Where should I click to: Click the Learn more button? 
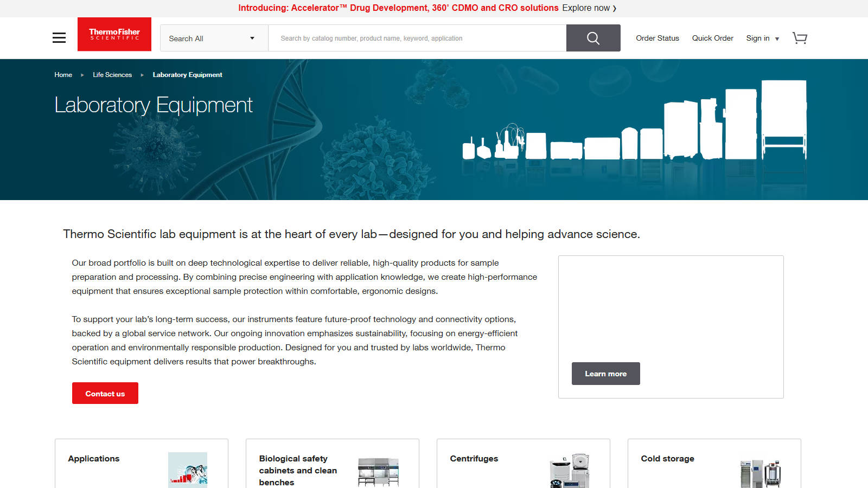[x=605, y=374]
